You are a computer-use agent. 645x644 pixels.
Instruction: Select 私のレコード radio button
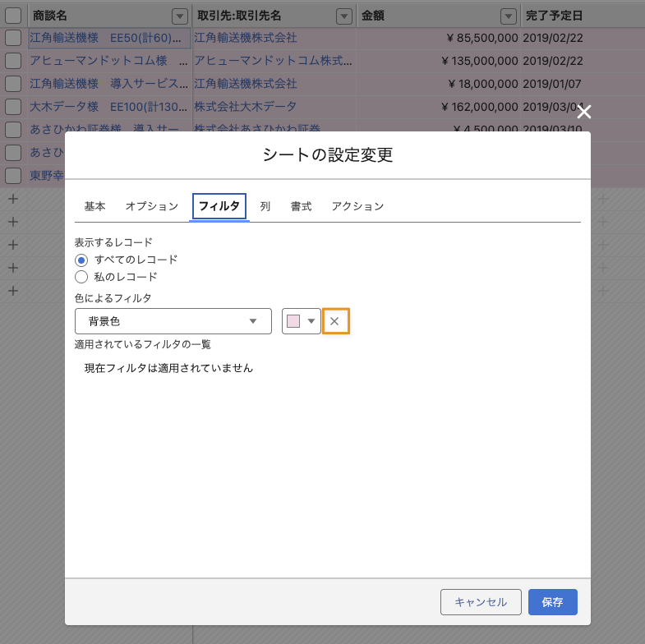pos(81,277)
